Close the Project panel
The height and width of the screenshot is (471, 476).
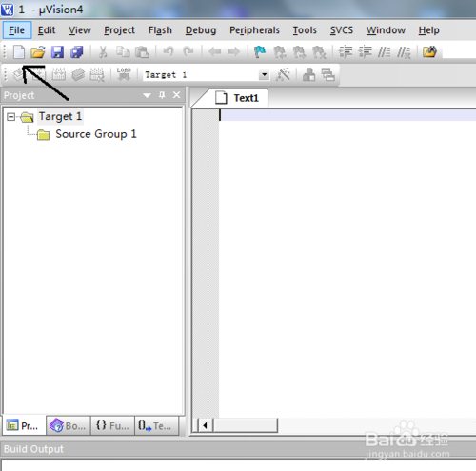pyautogui.click(x=177, y=95)
